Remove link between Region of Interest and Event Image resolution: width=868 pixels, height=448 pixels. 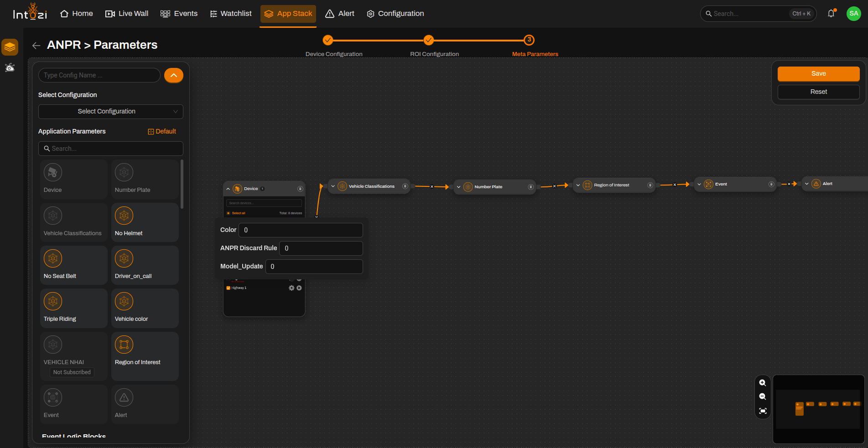pos(675,185)
